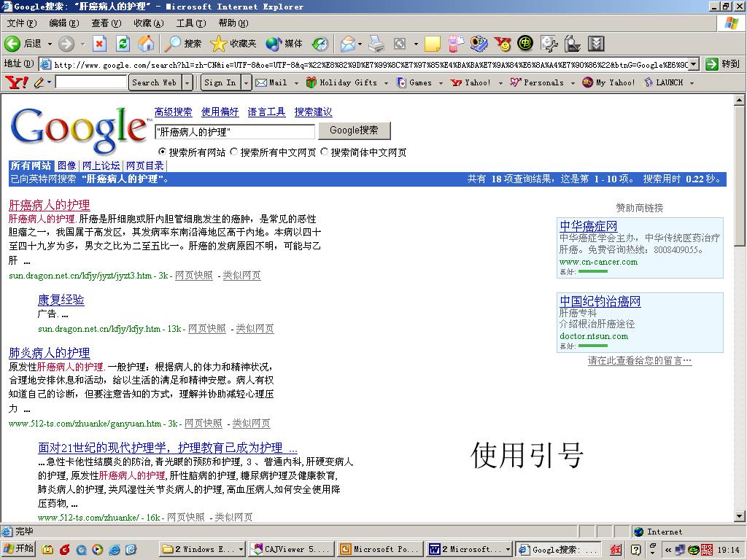Expand the Holiday Gifts dropdown arrow
747x560 pixels.
[386, 83]
